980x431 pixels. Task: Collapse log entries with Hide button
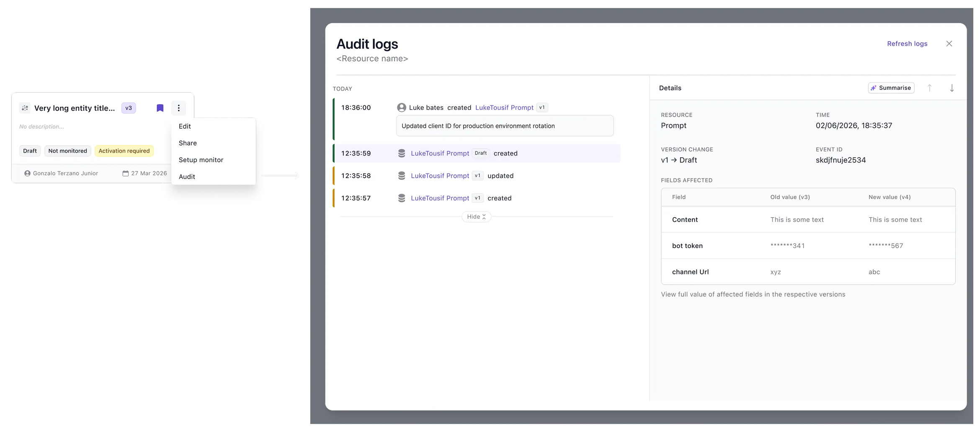pyautogui.click(x=476, y=217)
